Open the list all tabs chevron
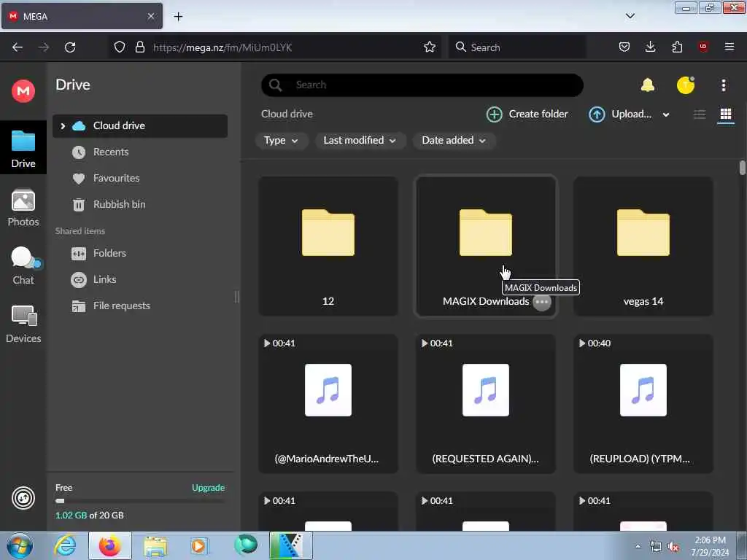 coord(630,16)
